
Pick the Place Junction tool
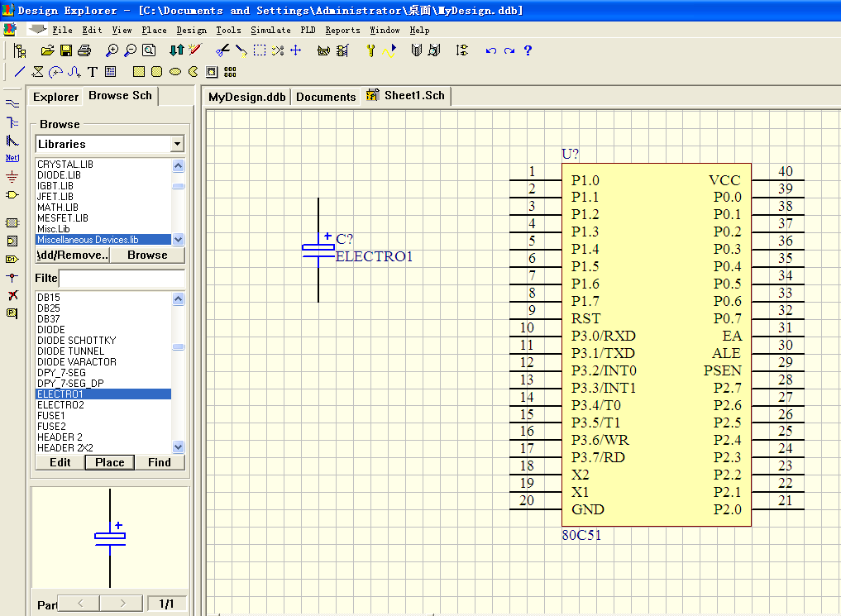(12, 277)
